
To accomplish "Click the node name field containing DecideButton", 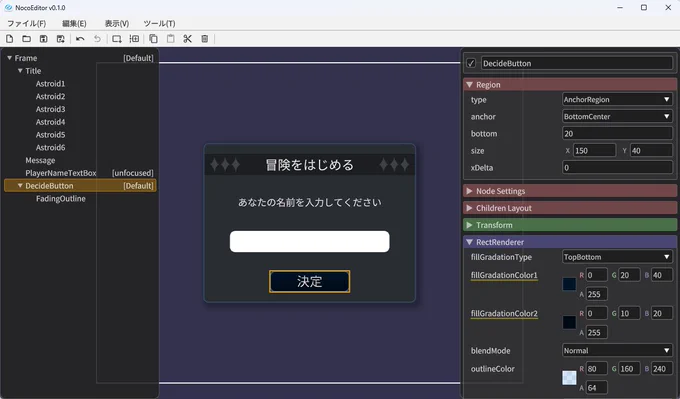I will click(577, 63).
